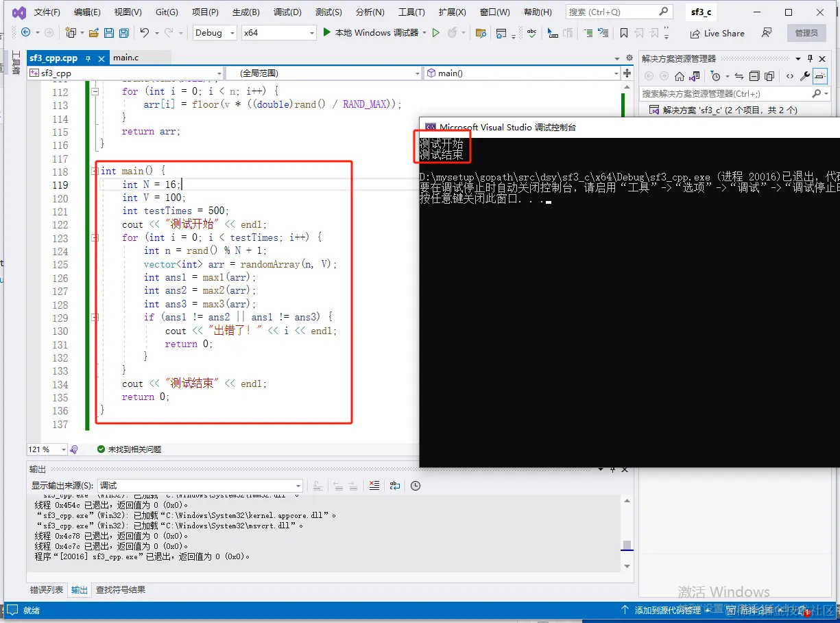Click the find in files icon

tap(481, 33)
